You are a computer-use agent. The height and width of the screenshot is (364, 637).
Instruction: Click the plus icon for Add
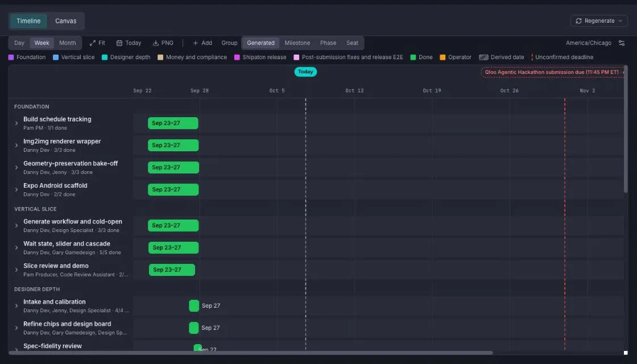(x=196, y=43)
